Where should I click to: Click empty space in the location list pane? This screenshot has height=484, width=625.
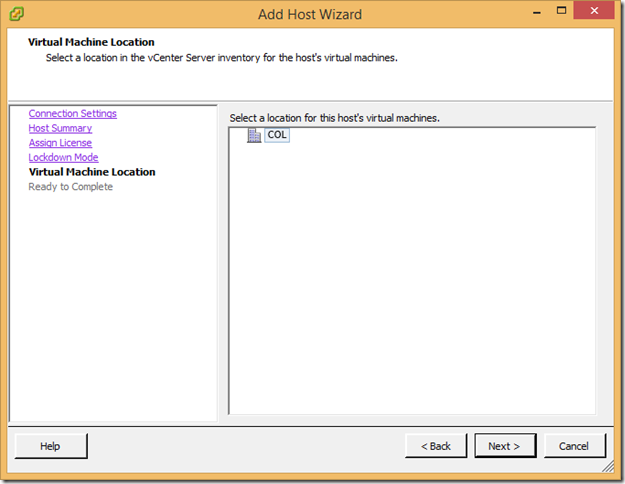[x=410, y=280]
